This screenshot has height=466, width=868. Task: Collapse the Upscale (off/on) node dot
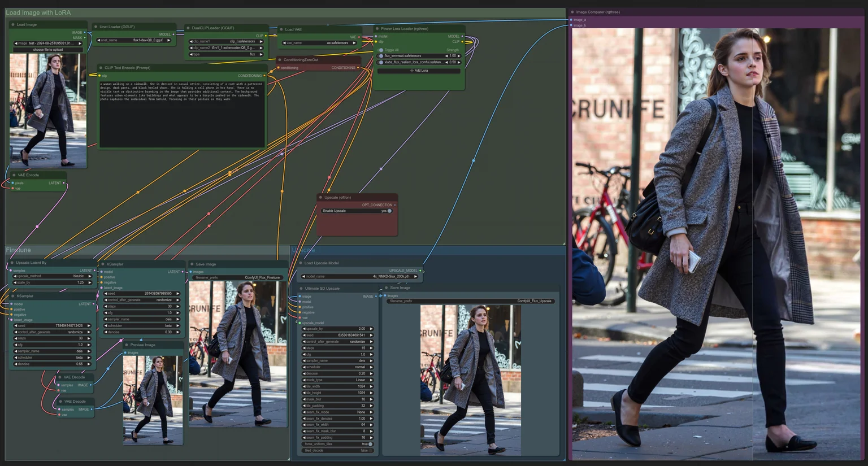coord(320,198)
